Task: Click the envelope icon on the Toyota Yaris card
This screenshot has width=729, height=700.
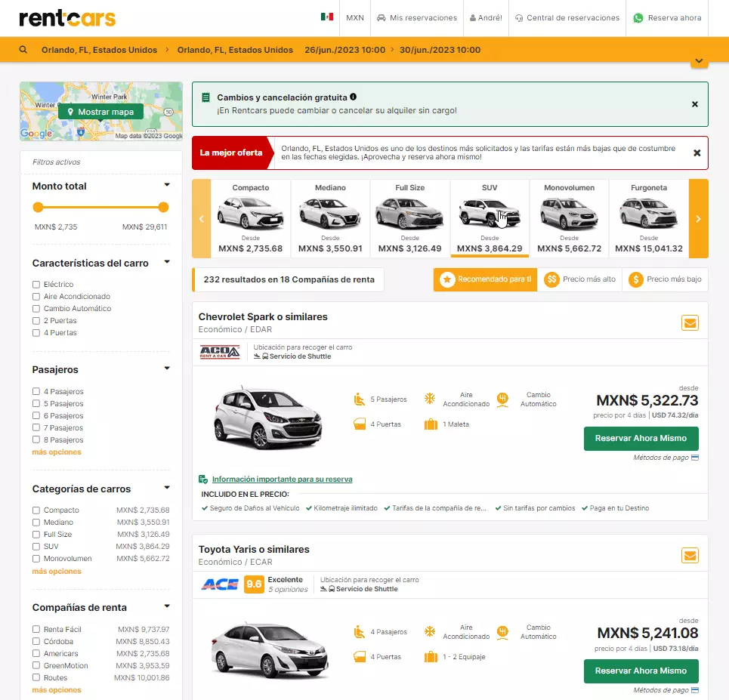Action: tap(690, 555)
